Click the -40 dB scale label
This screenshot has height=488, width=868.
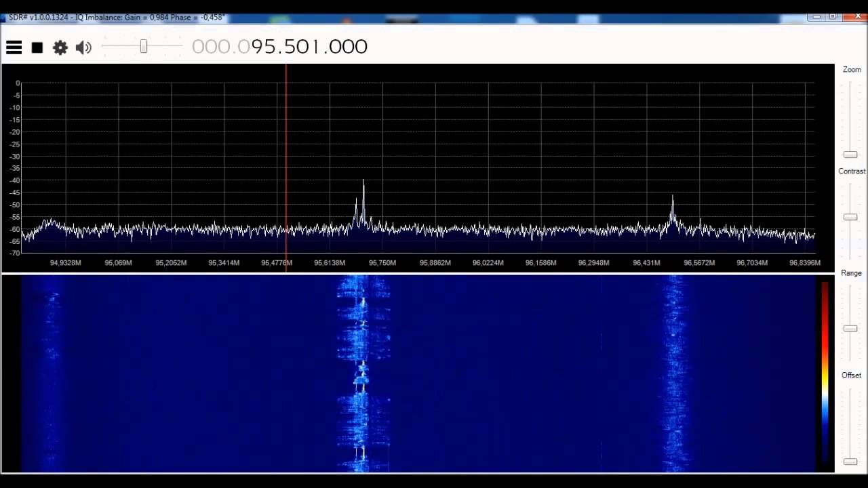[x=15, y=180]
